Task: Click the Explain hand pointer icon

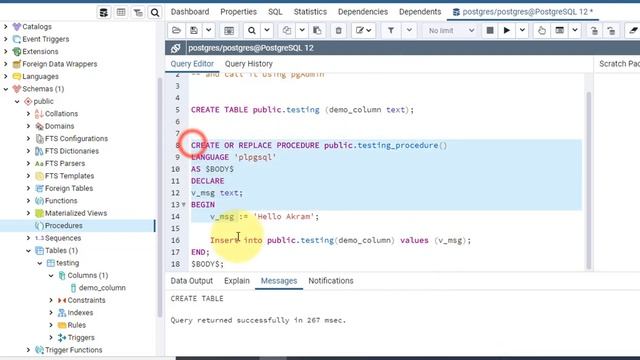Action: click(542, 31)
